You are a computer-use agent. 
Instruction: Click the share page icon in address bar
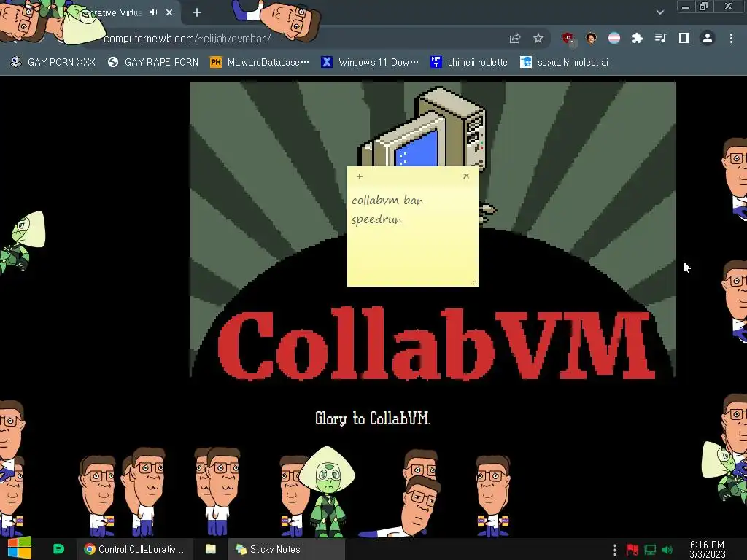pyautogui.click(x=515, y=39)
